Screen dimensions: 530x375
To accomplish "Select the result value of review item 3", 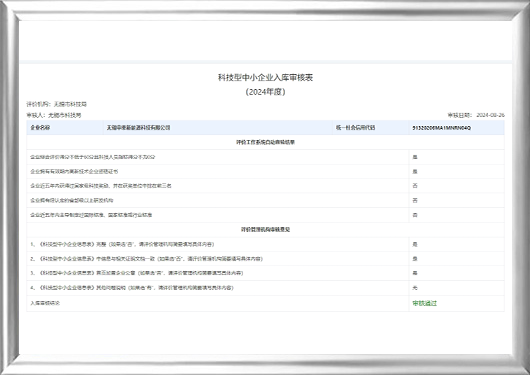I will click(415, 273).
